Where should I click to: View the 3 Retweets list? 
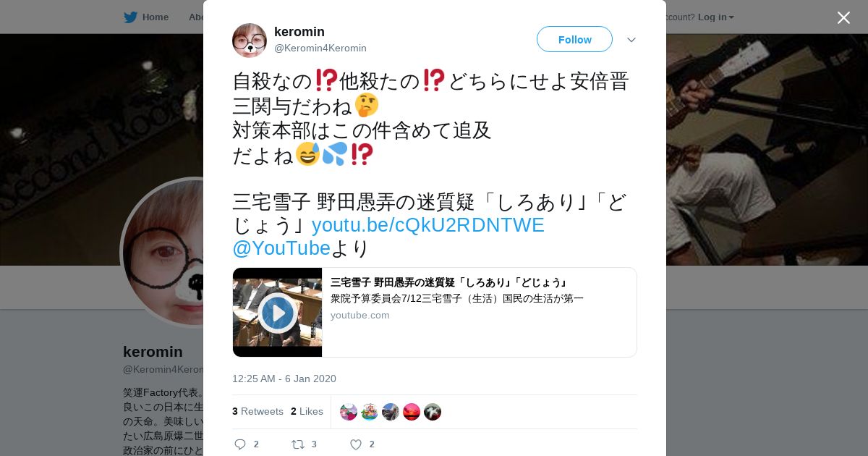coord(258,411)
